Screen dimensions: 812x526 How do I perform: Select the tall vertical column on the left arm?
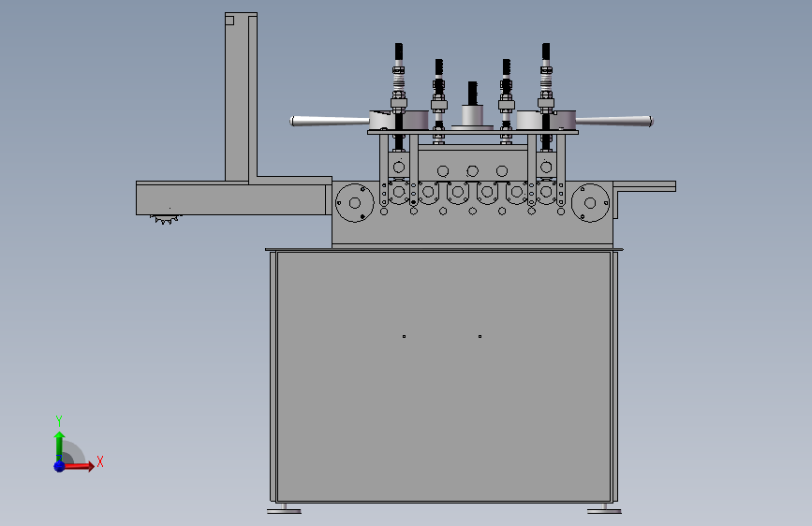241,97
